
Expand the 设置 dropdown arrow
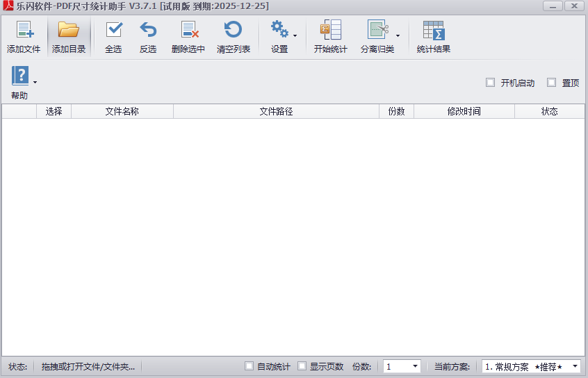pyautogui.click(x=295, y=35)
